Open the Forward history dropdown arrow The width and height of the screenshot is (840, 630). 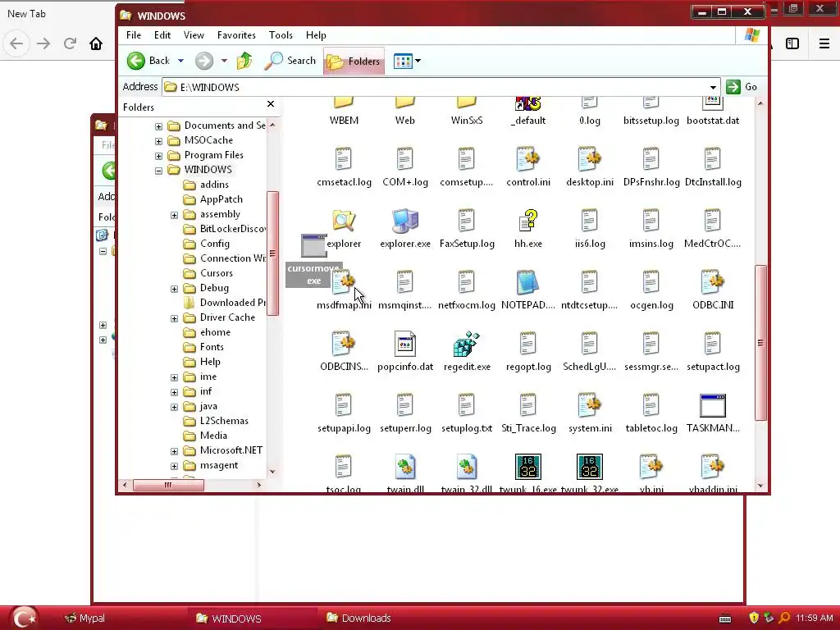click(x=224, y=61)
